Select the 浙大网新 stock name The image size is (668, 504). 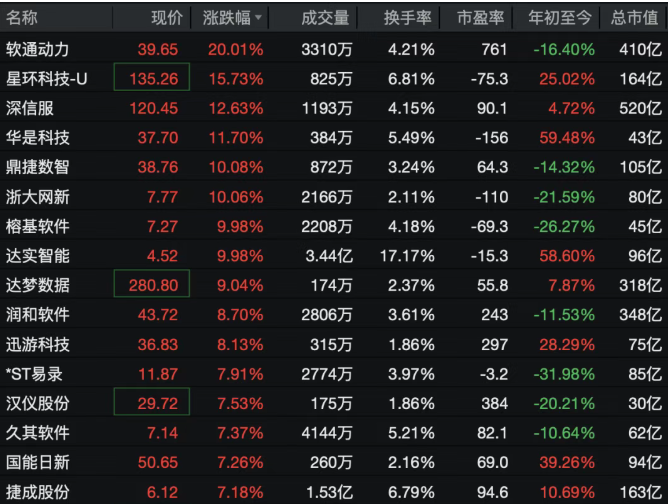[37, 197]
